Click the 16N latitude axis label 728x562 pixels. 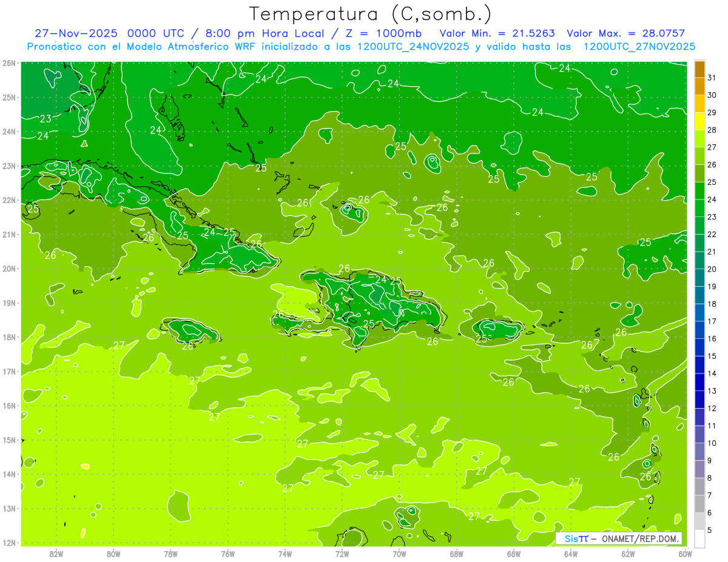pyautogui.click(x=9, y=406)
